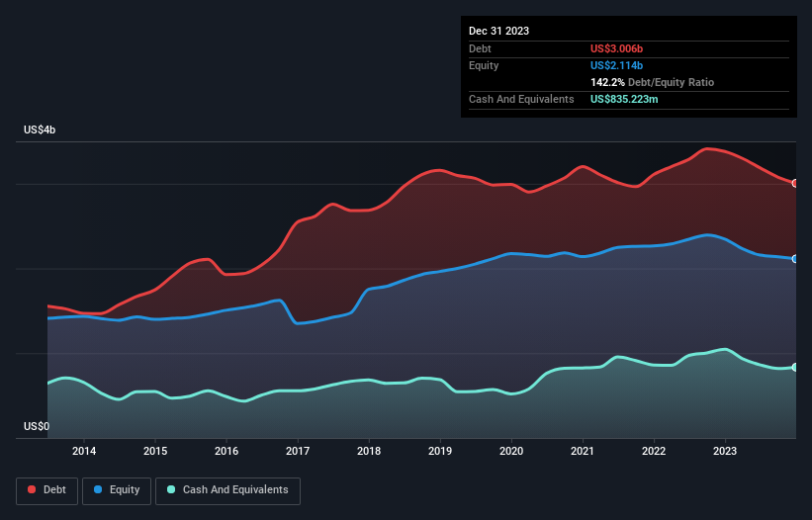Toggle Cash And Equivalents legend button

[227, 490]
